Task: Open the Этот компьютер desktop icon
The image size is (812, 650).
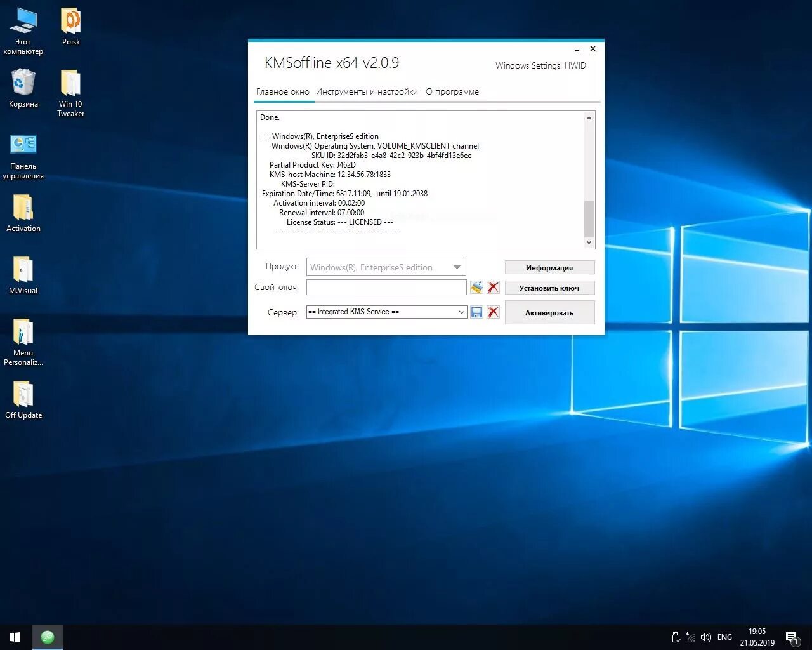Action: pos(23,30)
